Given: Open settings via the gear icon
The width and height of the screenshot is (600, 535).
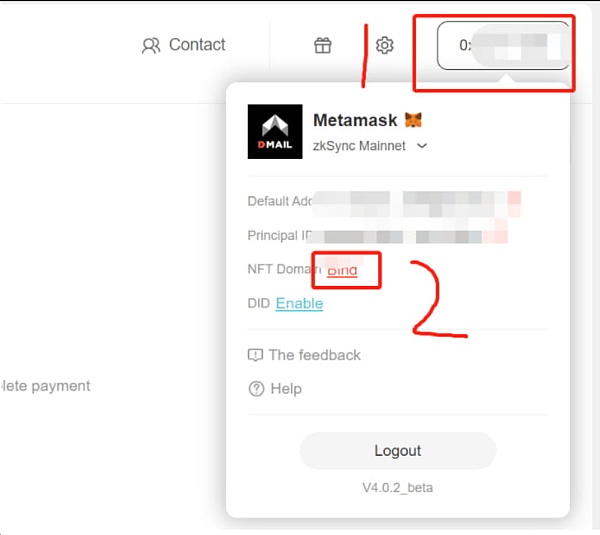Looking at the screenshot, I should (384, 45).
